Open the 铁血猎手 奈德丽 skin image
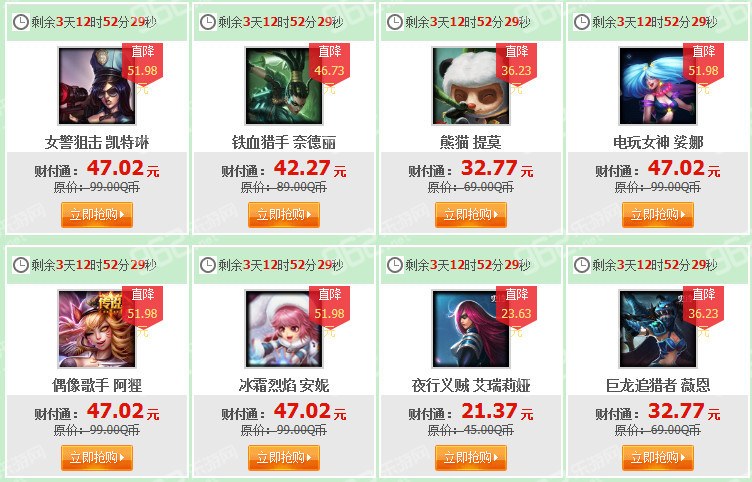 284,86
